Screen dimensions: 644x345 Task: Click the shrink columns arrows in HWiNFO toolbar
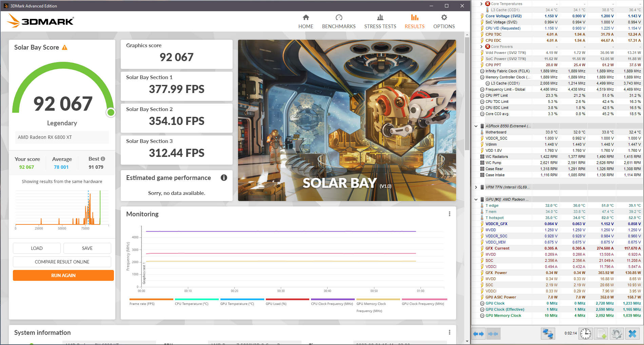[493, 334]
